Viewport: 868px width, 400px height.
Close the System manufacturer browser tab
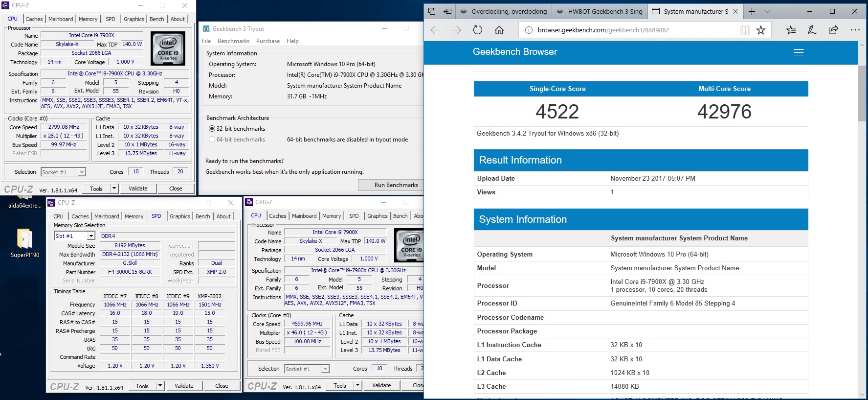pos(735,11)
